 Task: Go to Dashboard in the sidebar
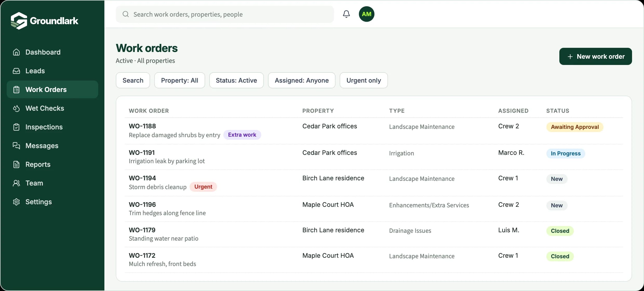coord(52,52)
